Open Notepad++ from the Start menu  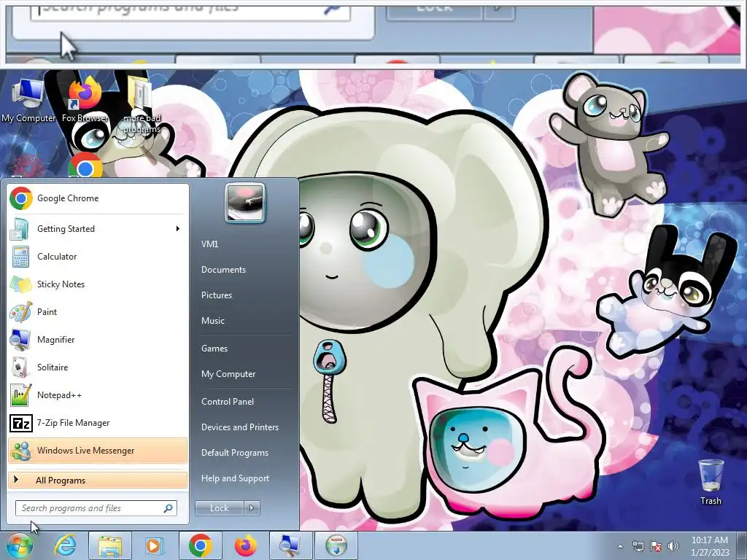[x=98, y=394]
